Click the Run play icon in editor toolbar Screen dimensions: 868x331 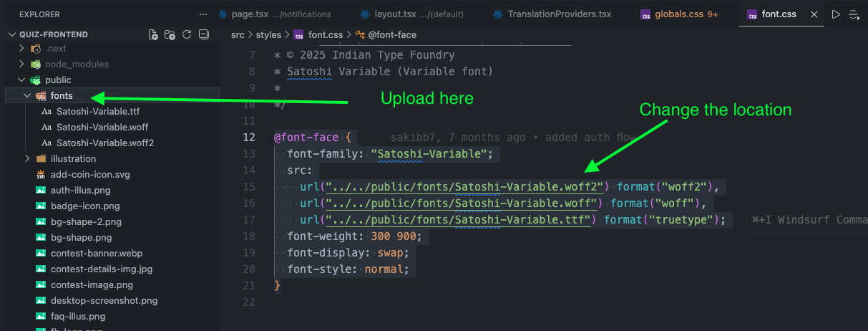pyautogui.click(x=836, y=14)
